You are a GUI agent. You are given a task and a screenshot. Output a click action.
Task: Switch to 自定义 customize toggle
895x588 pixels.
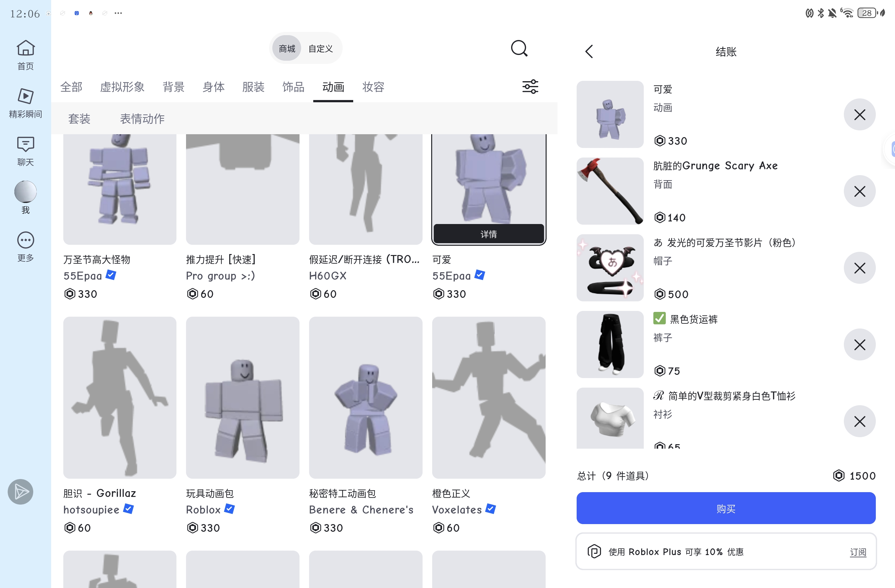[320, 49]
